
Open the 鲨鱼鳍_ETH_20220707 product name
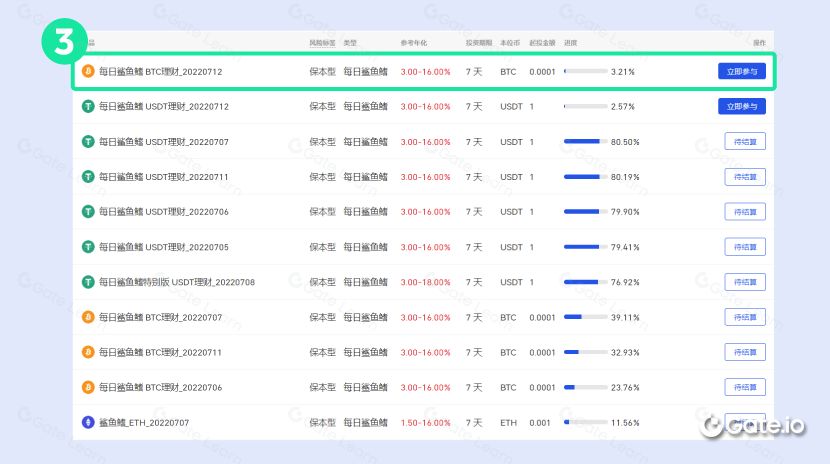click(x=143, y=422)
